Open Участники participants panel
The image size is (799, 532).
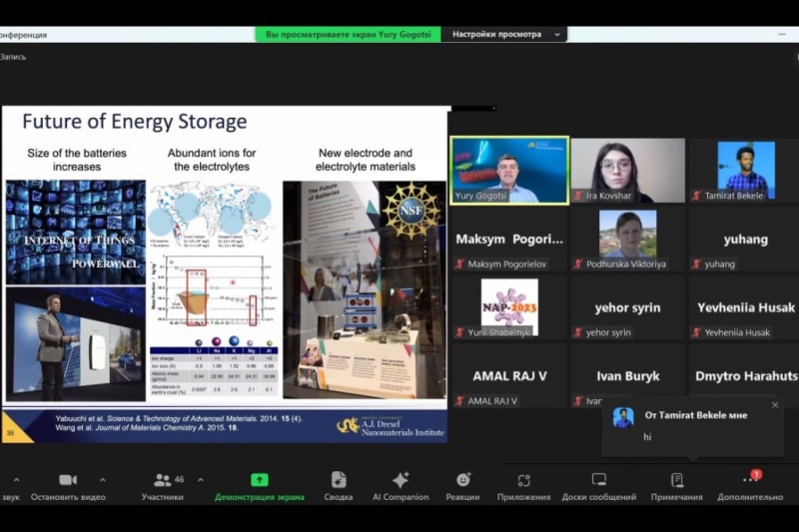pyautogui.click(x=163, y=486)
